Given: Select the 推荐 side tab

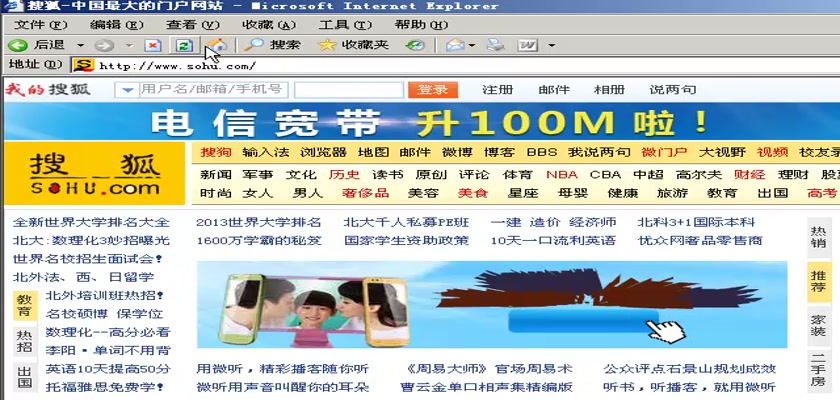Looking at the screenshot, I should (x=818, y=282).
